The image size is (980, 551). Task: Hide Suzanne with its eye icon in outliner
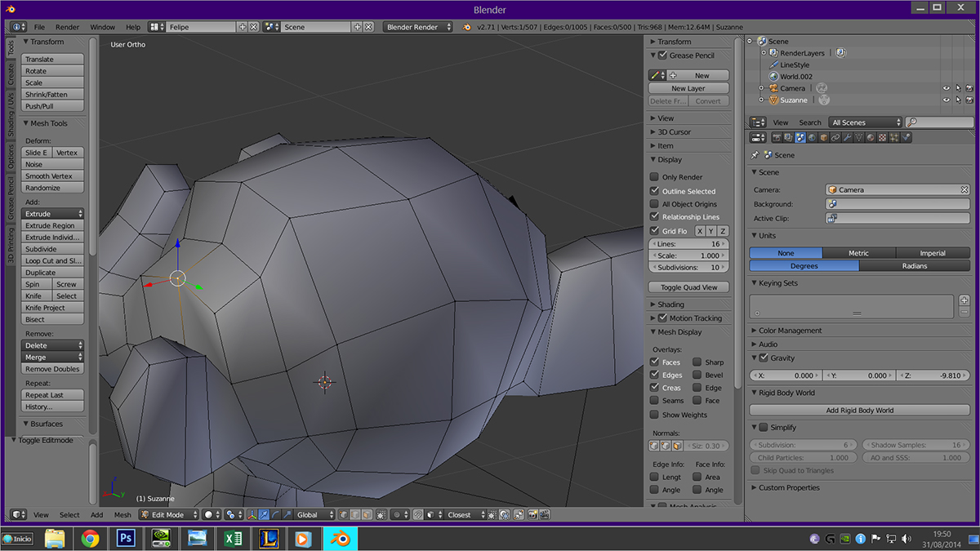point(947,100)
